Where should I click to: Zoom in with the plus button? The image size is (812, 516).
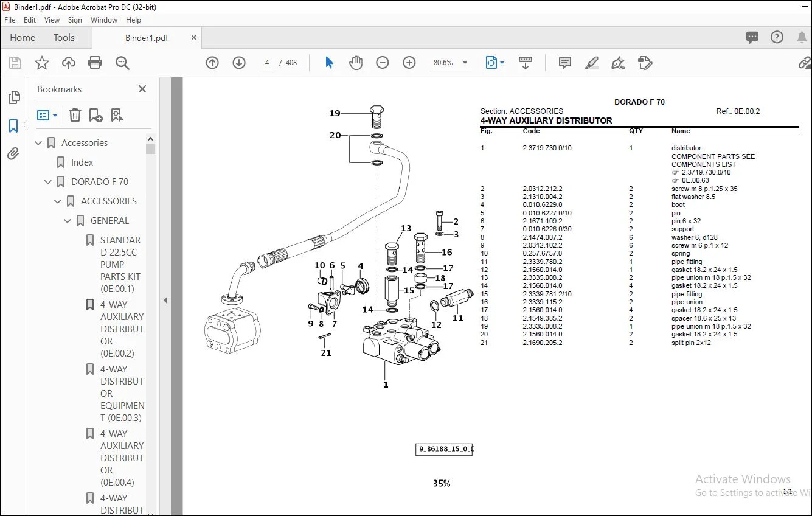(409, 63)
